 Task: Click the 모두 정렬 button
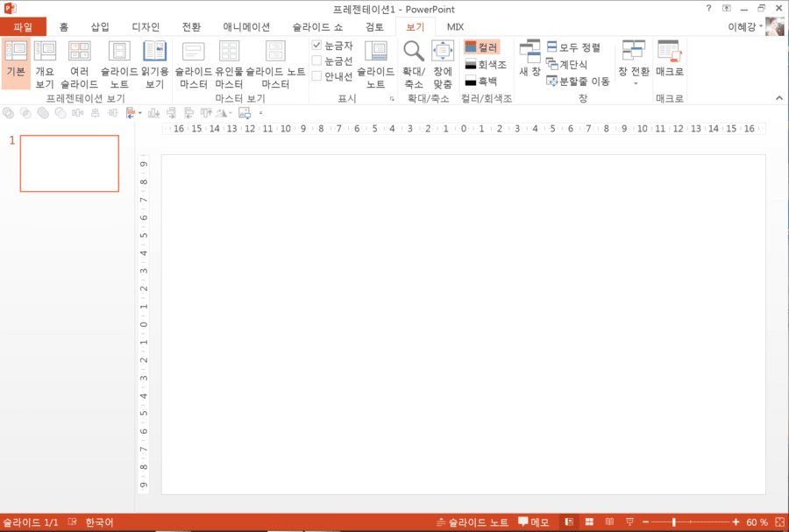pyautogui.click(x=573, y=47)
